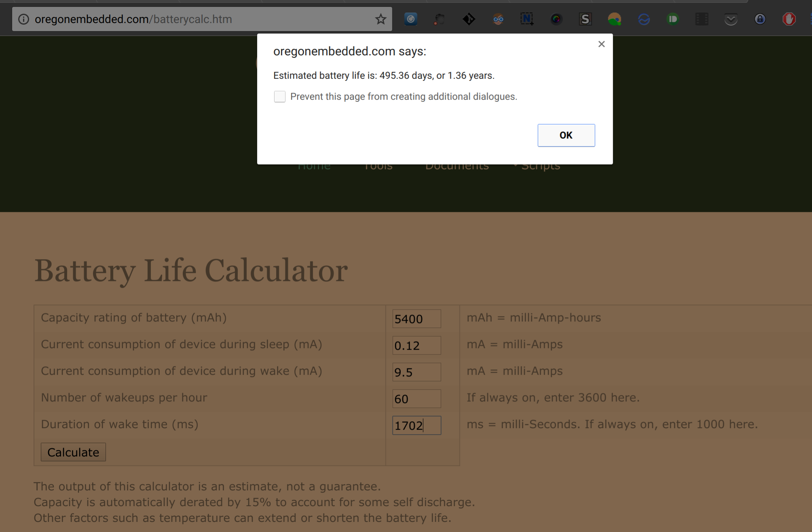
Task: Click the Stylish "S" extension icon
Action: (x=585, y=19)
